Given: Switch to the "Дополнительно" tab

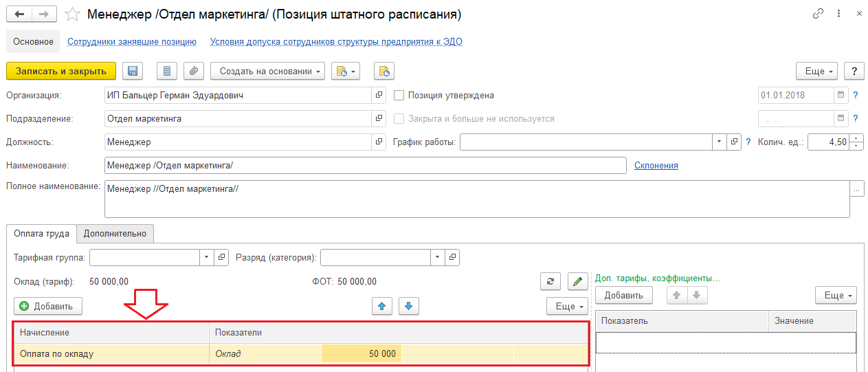Looking at the screenshot, I should [115, 234].
